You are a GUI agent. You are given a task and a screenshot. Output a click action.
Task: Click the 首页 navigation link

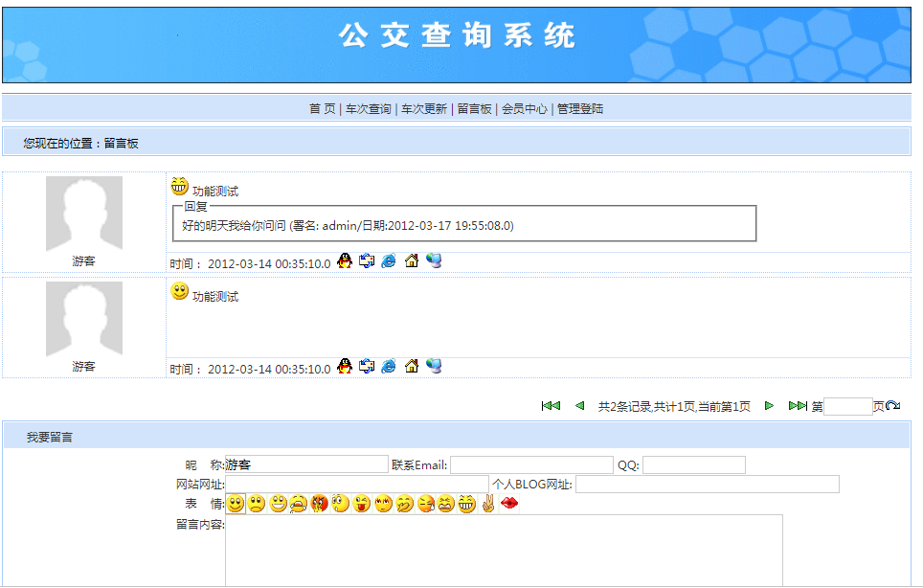[x=322, y=109]
